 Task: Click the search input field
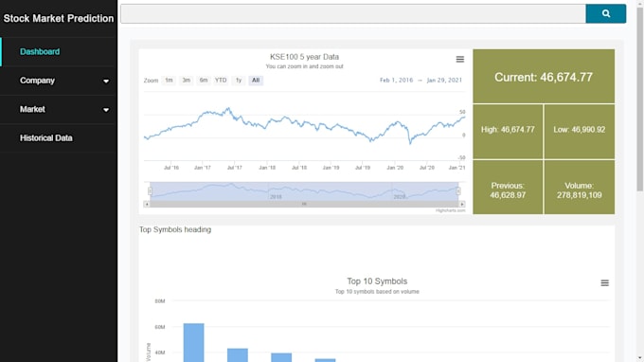(x=353, y=13)
